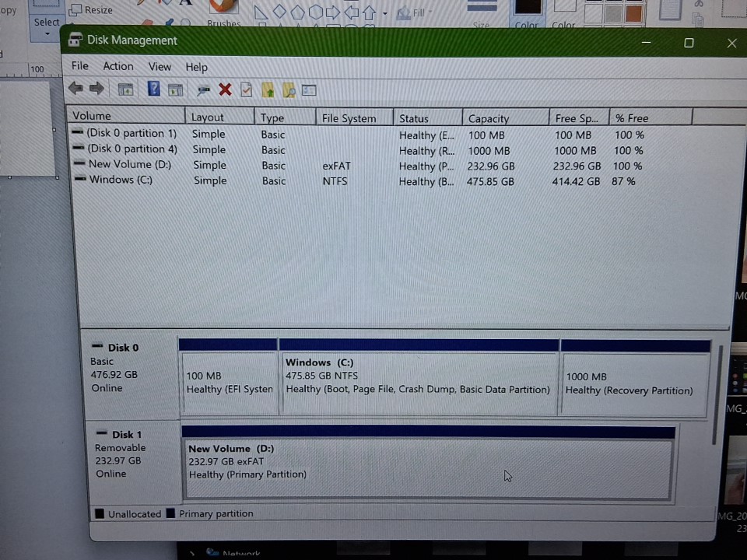The height and width of the screenshot is (560, 747).
Task: Open the Action menu
Action: tap(118, 66)
